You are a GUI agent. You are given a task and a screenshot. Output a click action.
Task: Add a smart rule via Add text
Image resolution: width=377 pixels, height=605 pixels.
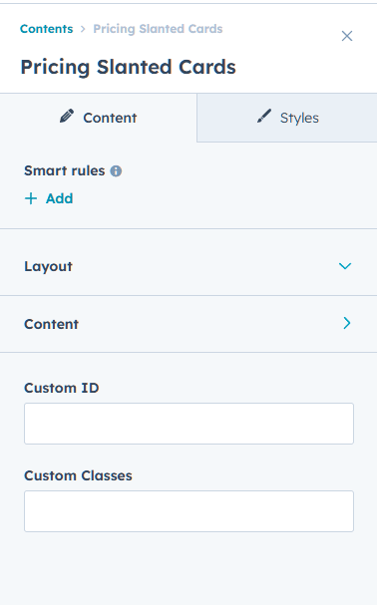[x=59, y=198]
